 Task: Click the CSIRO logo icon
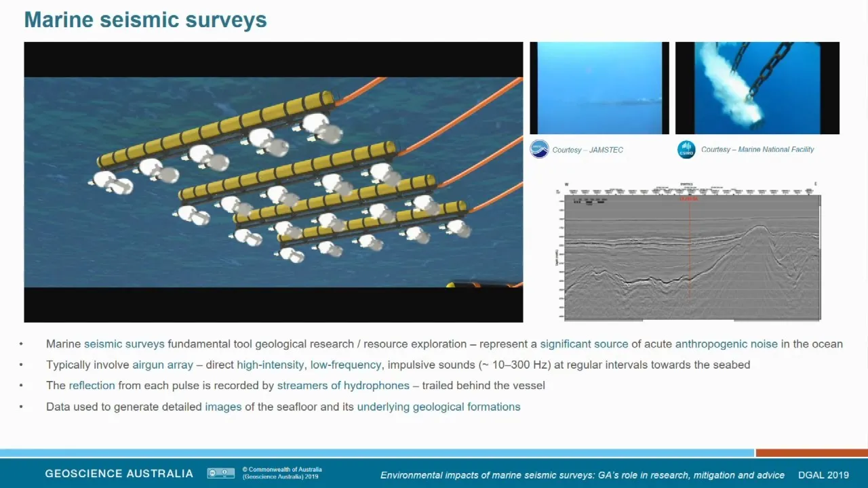(x=686, y=149)
